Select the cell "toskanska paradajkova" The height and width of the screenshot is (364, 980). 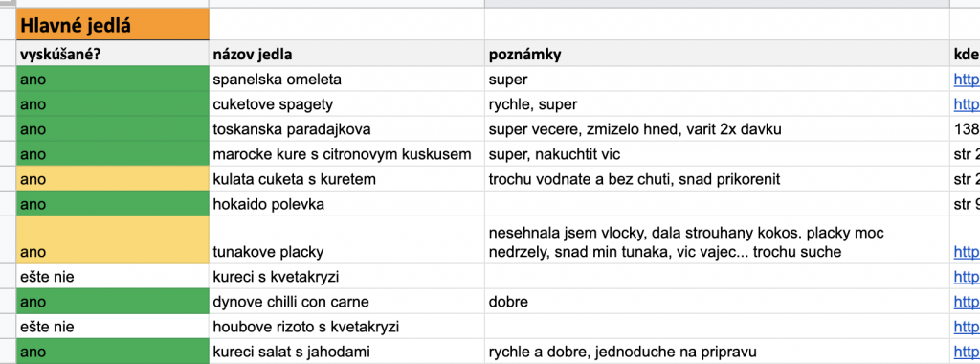[346, 129]
